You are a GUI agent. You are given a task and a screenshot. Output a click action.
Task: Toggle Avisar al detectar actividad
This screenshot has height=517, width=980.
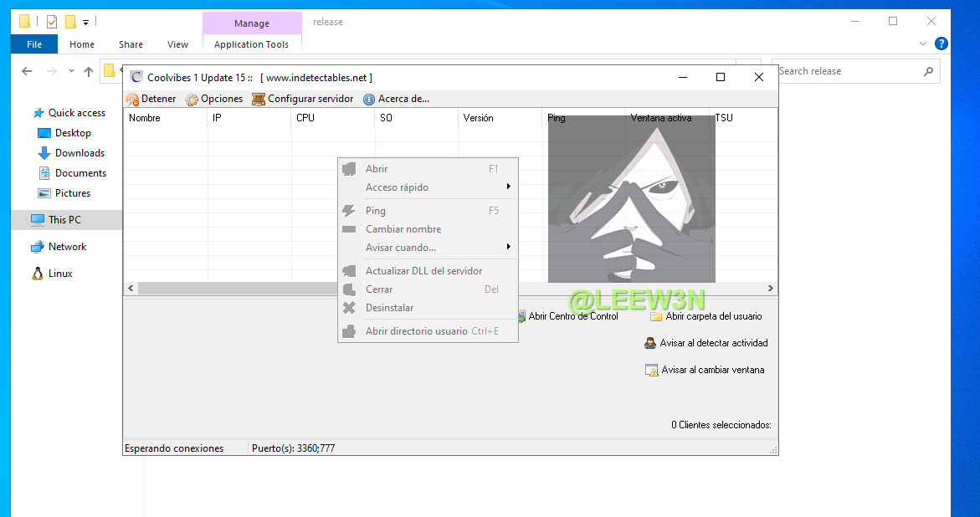[x=651, y=343]
